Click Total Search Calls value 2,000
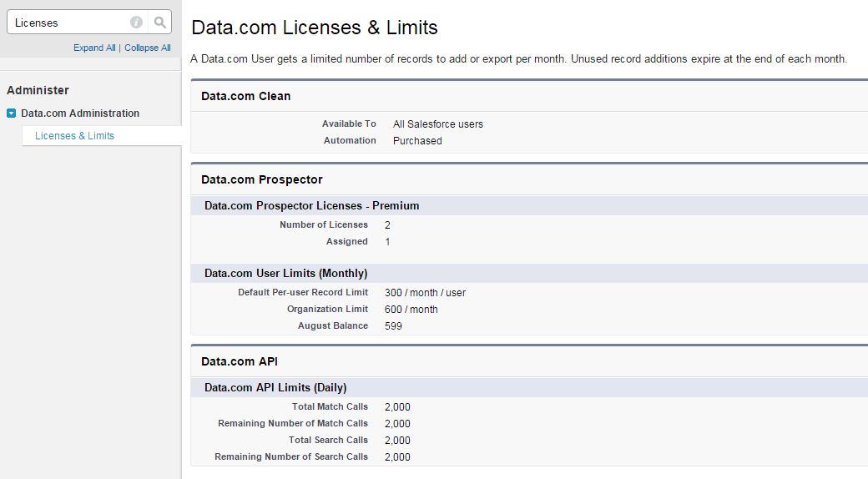 point(397,441)
